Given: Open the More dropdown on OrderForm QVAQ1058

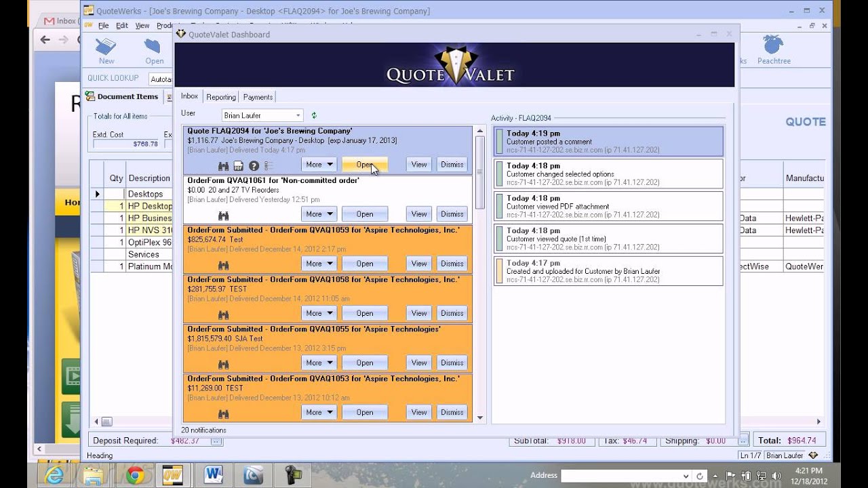Looking at the screenshot, I should [319, 313].
